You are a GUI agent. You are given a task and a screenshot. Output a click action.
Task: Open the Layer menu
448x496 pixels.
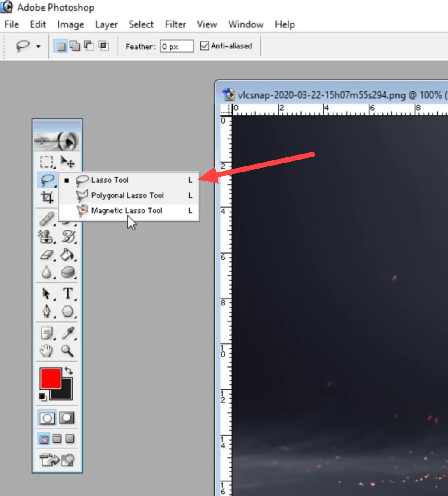point(106,24)
